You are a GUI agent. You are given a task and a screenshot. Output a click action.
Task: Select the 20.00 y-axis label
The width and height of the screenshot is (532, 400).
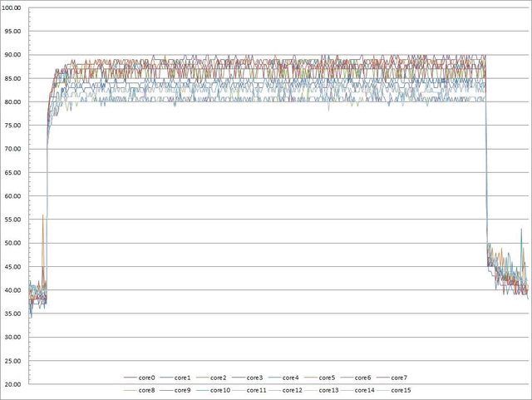tap(13, 385)
